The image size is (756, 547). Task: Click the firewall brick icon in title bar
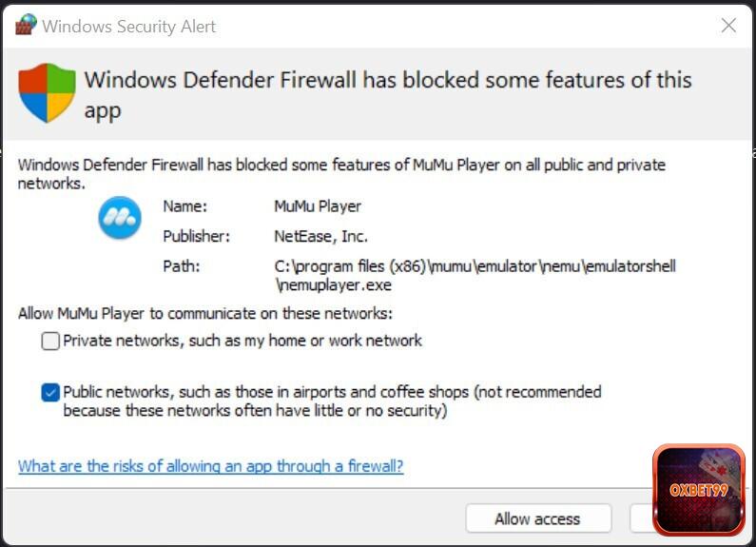pyautogui.click(x=27, y=25)
